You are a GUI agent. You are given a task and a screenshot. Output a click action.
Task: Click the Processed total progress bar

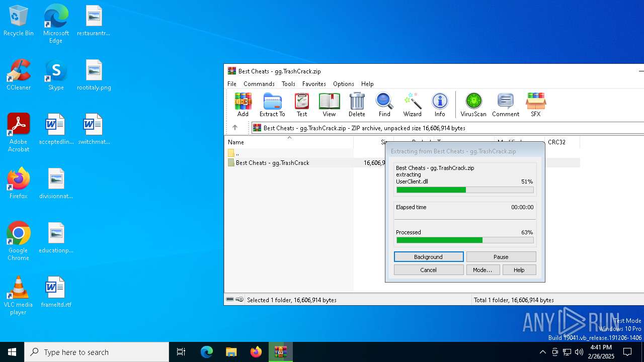pyautogui.click(x=465, y=240)
